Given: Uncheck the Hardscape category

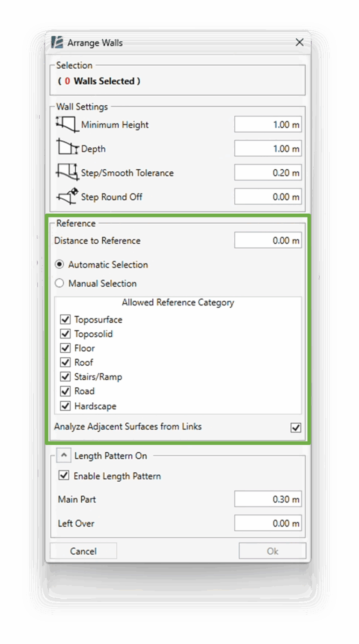Looking at the screenshot, I should (65, 406).
